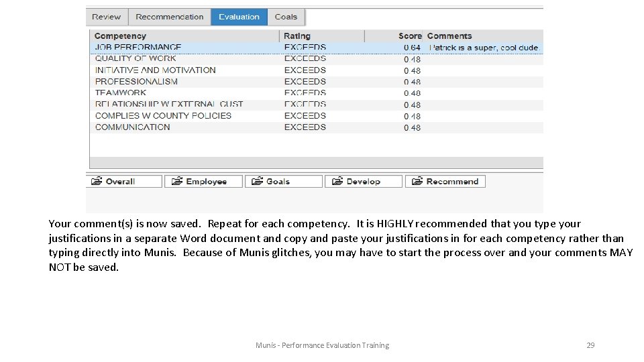Click the folder icon on Employee button

(177, 181)
